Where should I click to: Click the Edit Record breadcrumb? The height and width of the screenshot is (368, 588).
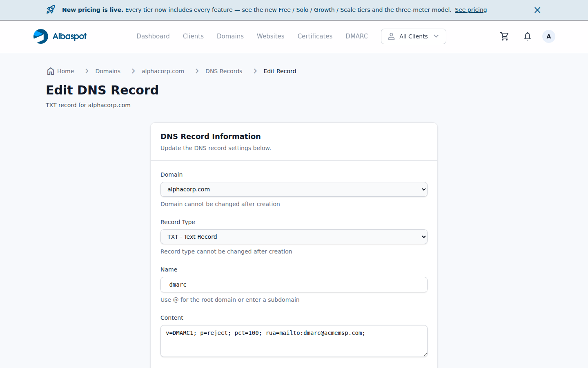(x=280, y=71)
